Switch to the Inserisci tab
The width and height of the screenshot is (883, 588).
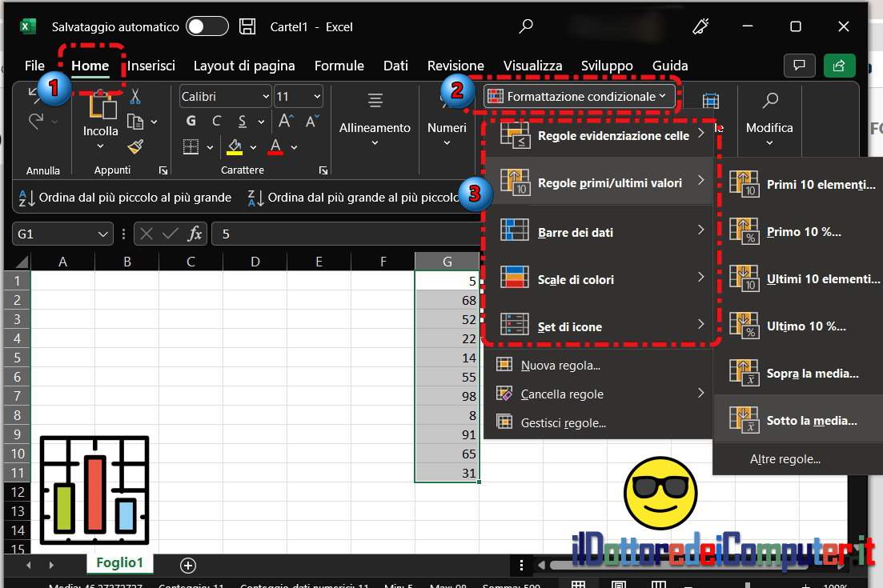click(151, 66)
